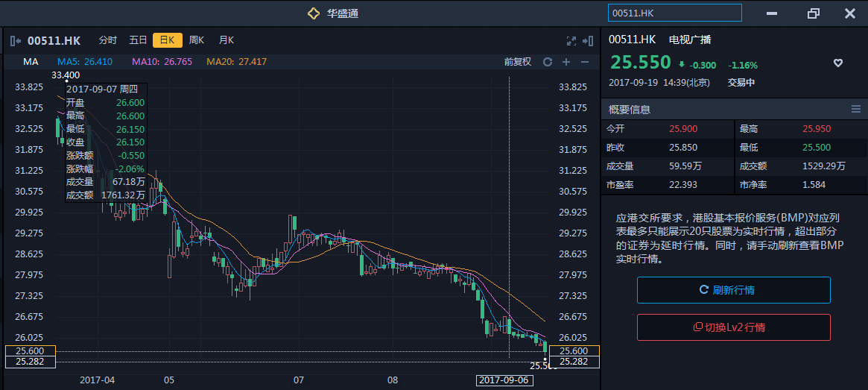Click the stock code search field

coord(675,13)
